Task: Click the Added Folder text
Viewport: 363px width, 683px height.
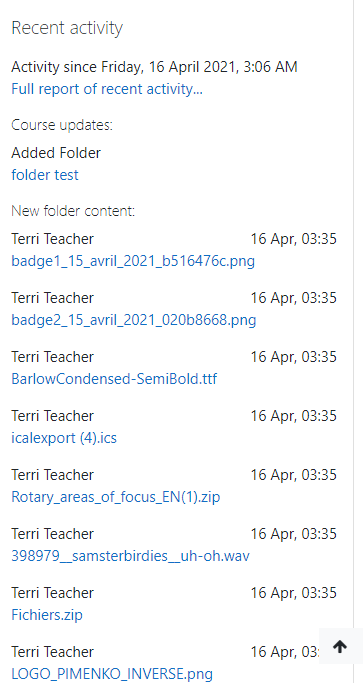Action: (56, 153)
